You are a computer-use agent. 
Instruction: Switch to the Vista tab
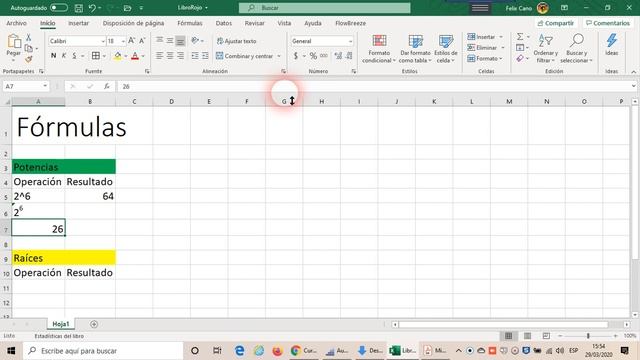[284, 23]
